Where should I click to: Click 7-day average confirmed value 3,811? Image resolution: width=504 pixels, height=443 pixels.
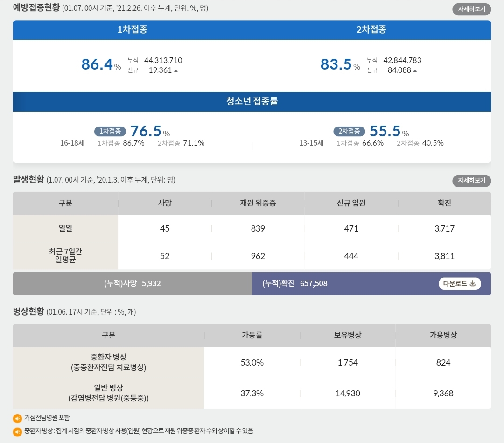(x=444, y=256)
